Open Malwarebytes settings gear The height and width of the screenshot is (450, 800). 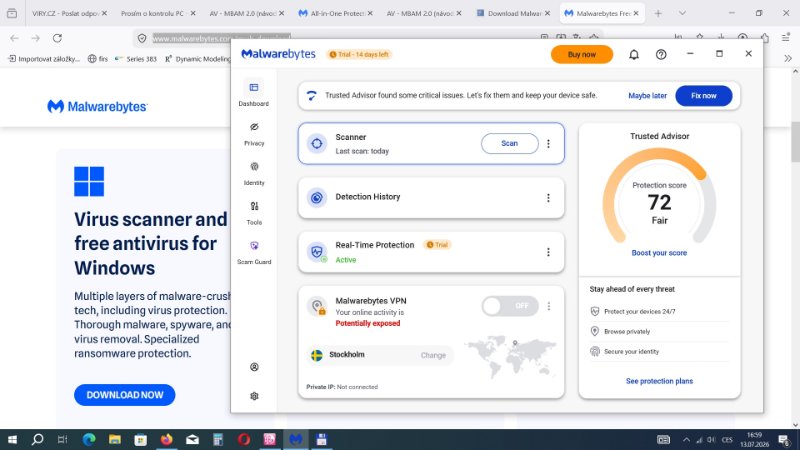coord(254,396)
